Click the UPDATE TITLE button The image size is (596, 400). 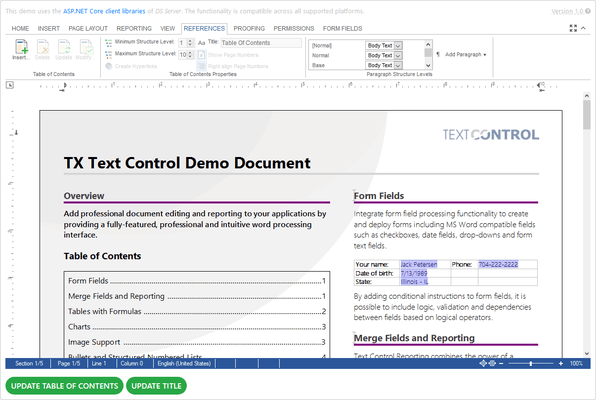click(x=156, y=386)
